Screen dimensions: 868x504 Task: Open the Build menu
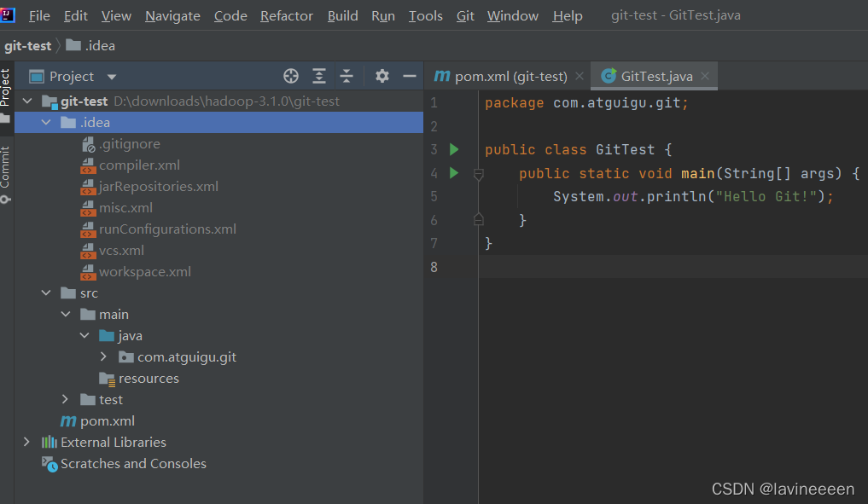click(342, 15)
